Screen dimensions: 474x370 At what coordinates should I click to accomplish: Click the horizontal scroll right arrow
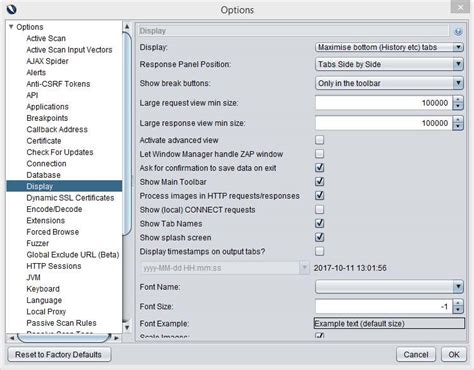tap(116, 338)
